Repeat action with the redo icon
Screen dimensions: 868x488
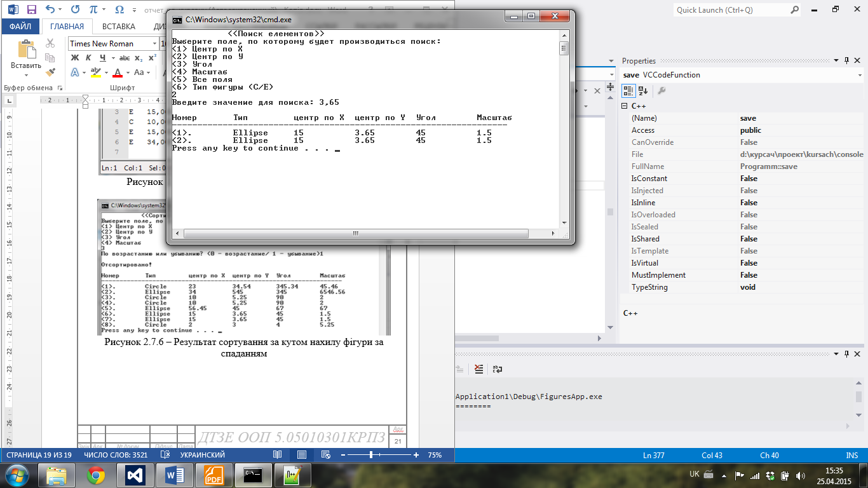(76, 10)
